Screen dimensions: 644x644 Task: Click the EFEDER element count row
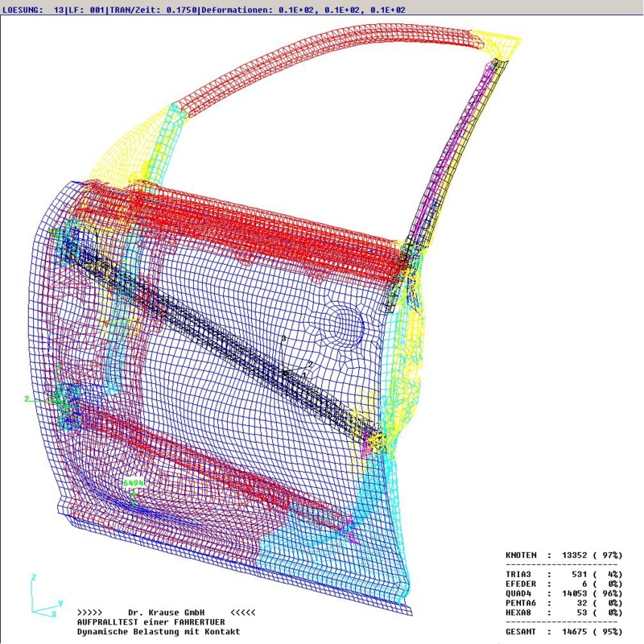pyautogui.click(x=564, y=584)
